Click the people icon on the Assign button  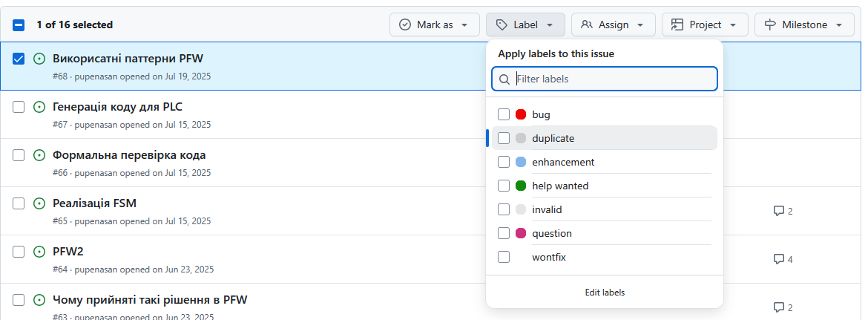tap(586, 25)
